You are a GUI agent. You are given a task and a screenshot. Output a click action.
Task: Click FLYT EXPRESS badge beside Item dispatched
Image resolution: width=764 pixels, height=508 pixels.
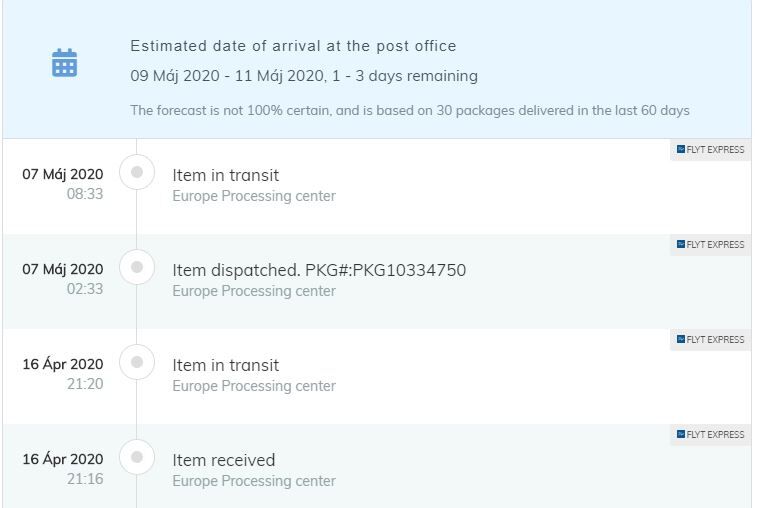pyautogui.click(x=710, y=245)
